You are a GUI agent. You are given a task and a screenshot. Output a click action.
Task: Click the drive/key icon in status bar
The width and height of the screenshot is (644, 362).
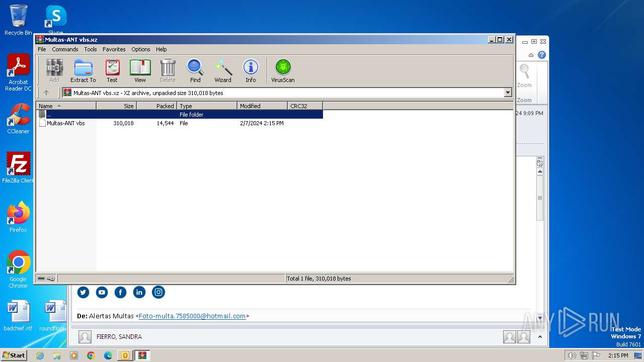coord(46,279)
